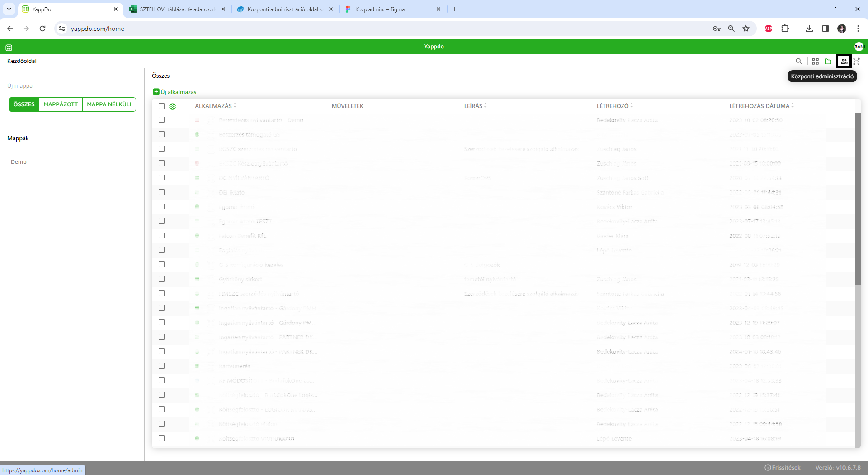Toggle the browser side panel icon

[826, 28]
